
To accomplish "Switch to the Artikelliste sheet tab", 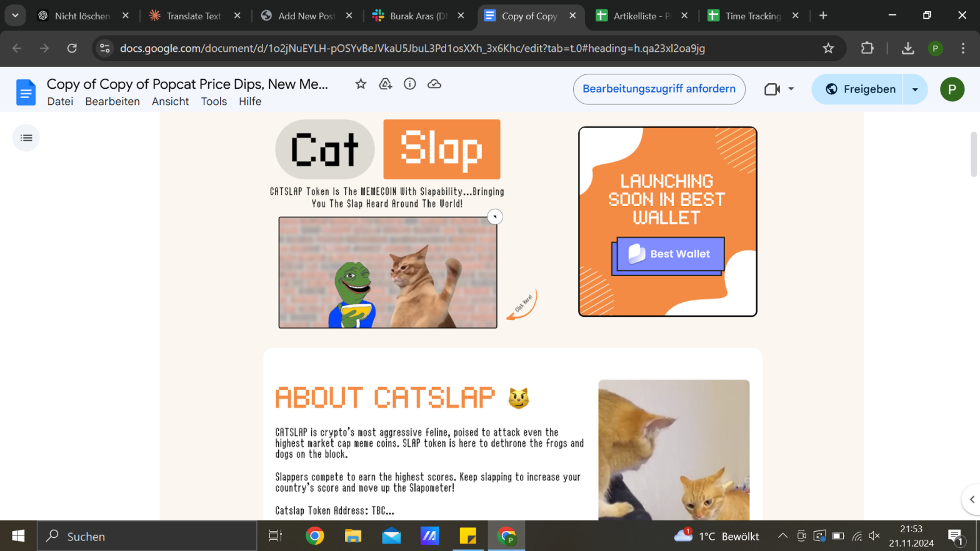I will click(x=641, y=16).
